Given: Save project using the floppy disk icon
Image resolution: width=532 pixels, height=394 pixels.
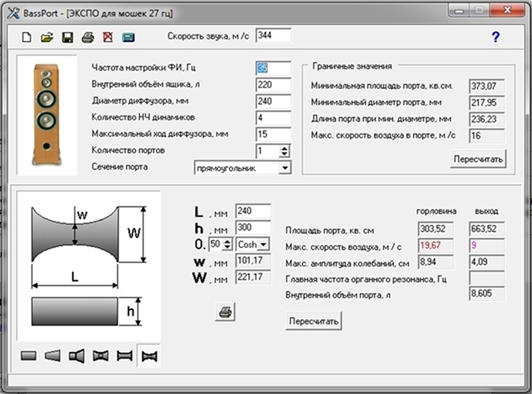Looking at the screenshot, I should pyautogui.click(x=68, y=37).
